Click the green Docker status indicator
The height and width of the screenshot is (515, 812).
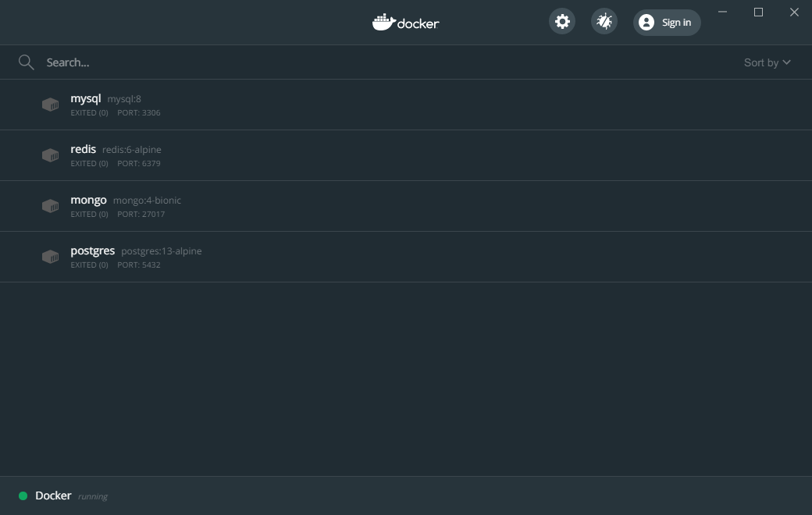coord(23,496)
